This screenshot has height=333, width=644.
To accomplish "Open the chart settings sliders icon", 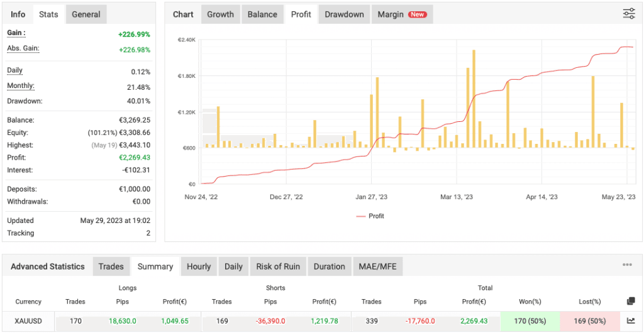I will (628, 14).
